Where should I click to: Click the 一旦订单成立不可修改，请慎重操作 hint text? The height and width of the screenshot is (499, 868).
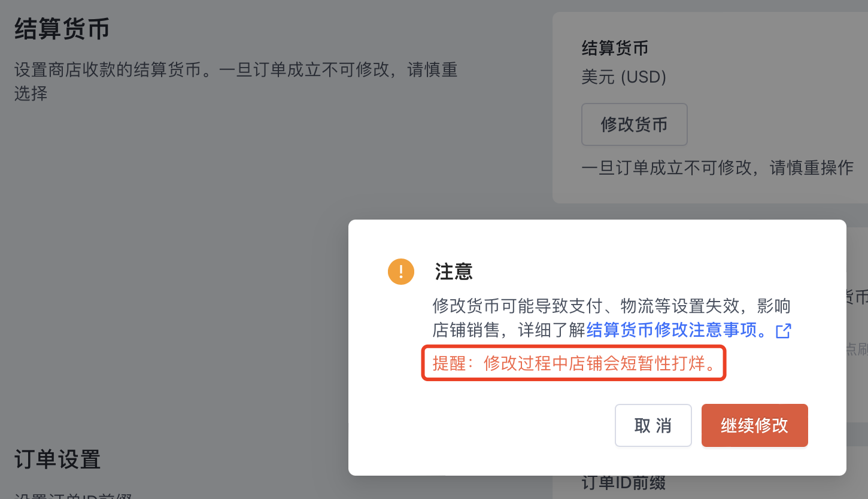click(717, 168)
